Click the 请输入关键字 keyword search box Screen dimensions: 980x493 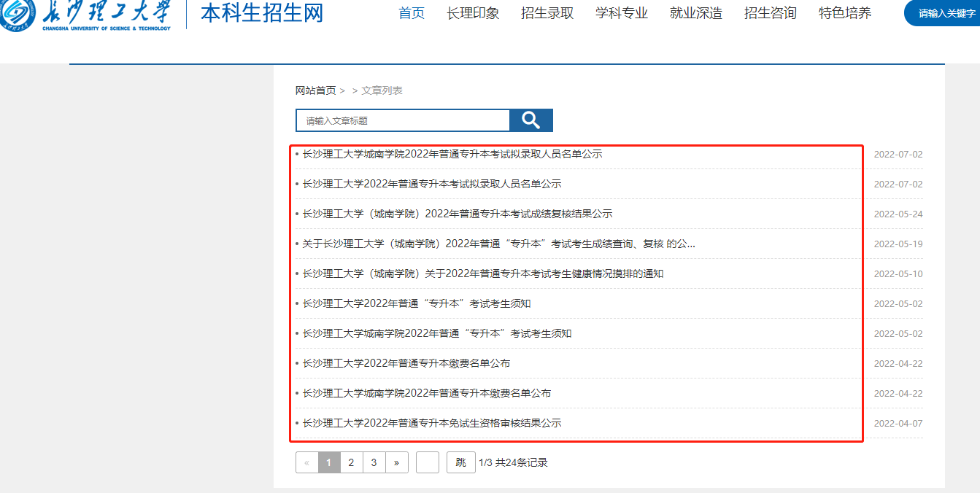(x=942, y=13)
